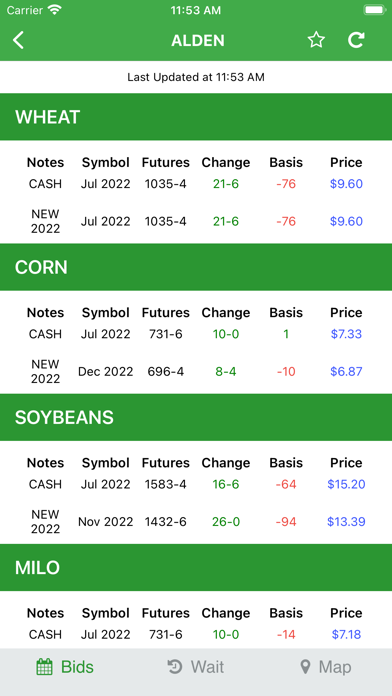Click soybeans cash price $15.20

[x=346, y=484]
